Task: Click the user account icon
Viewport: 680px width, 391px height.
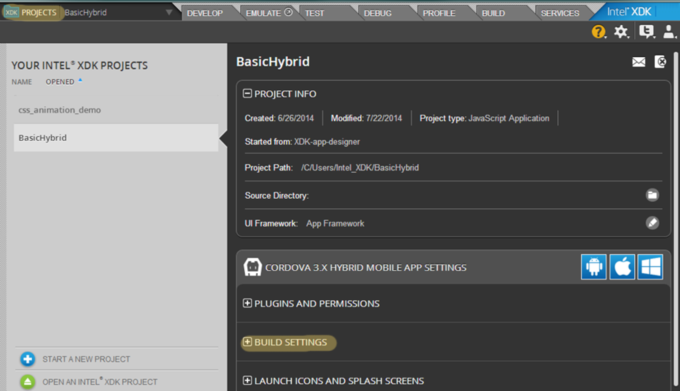Action: 669,32
